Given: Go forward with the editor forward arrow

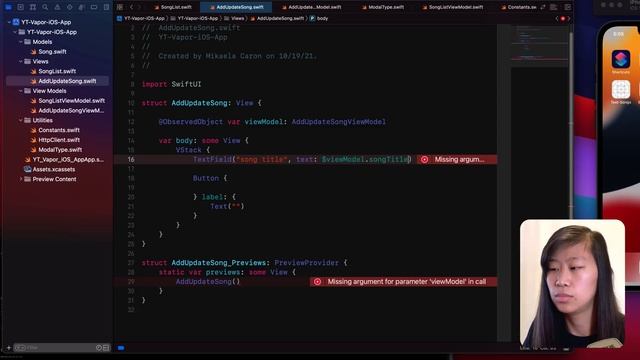Looking at the screenshot, I should tap(139, 7).
